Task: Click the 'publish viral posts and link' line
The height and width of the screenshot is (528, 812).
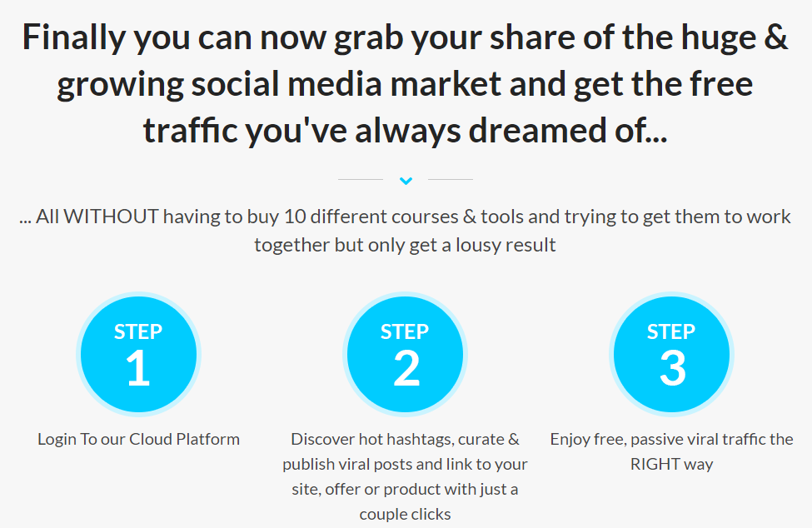Action: coord(405,465)
